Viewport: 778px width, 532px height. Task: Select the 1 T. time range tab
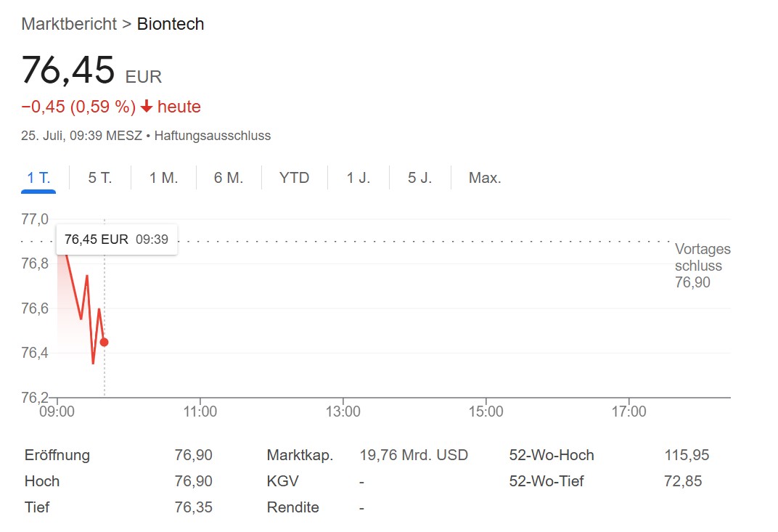[38, 178]
